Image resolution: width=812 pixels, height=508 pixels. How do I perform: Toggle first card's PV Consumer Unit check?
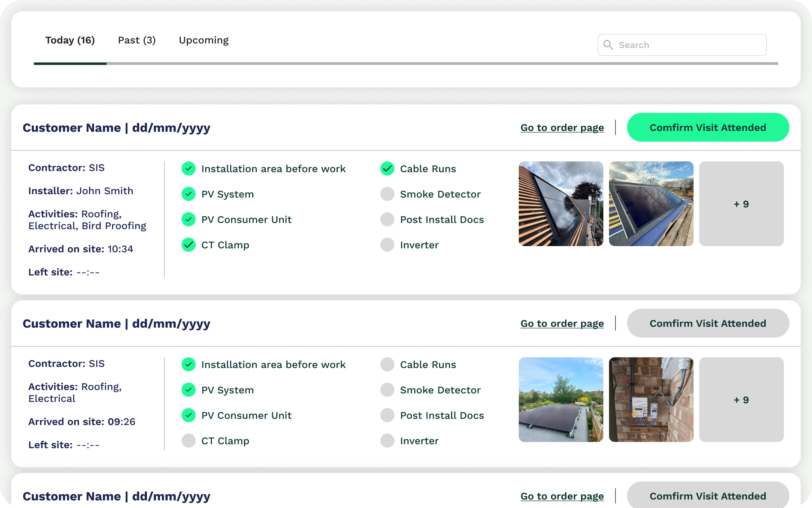coord(188,219)
